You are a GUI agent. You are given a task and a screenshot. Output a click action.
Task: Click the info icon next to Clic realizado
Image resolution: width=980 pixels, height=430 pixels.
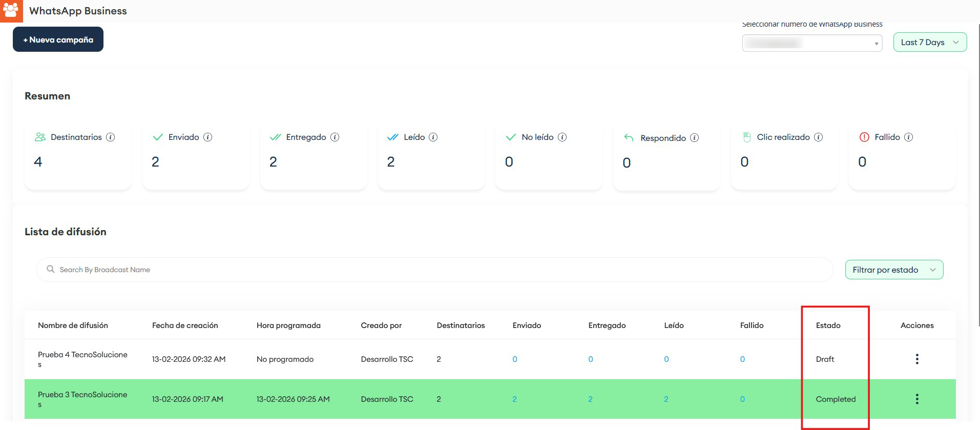pos(818,137)
